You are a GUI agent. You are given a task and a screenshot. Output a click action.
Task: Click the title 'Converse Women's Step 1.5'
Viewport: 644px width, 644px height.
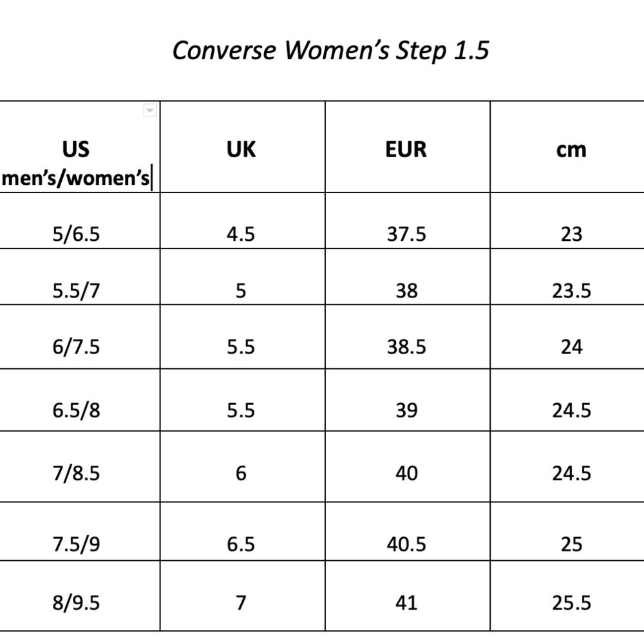(x=330, y=50)
